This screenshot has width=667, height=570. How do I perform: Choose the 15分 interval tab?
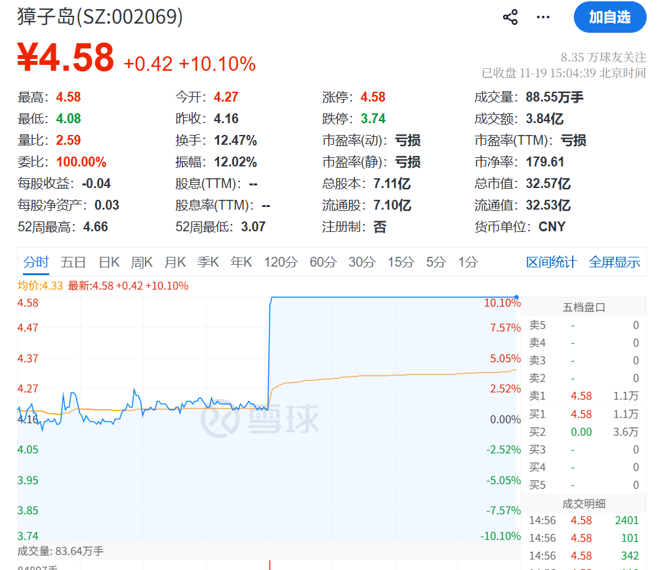400,262
